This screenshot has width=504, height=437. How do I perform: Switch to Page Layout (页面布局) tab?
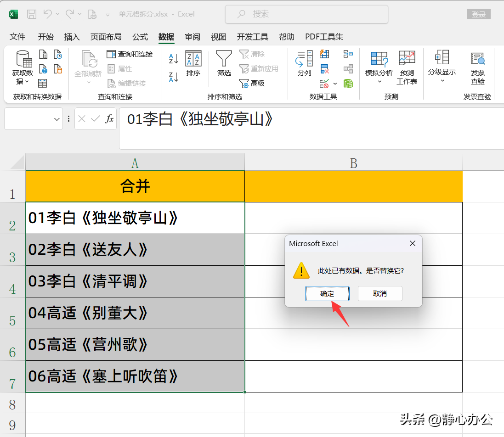coord(106,37)
